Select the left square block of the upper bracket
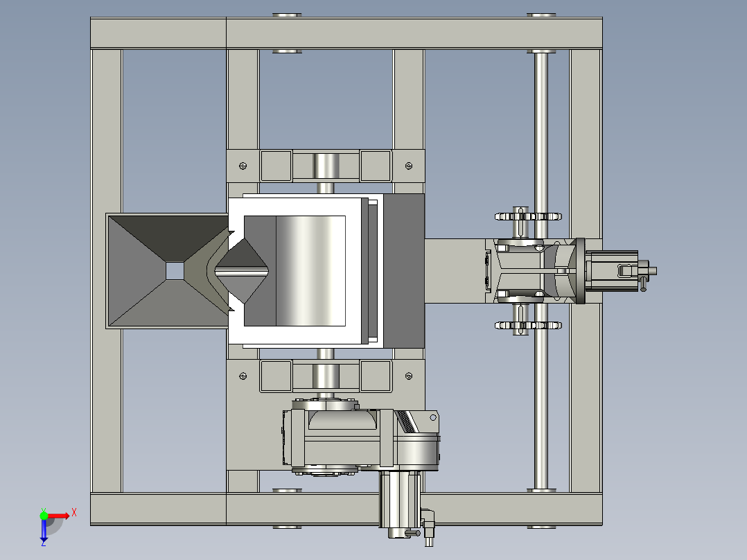Viewport: 747px width, 560px height. coord(276,166)
